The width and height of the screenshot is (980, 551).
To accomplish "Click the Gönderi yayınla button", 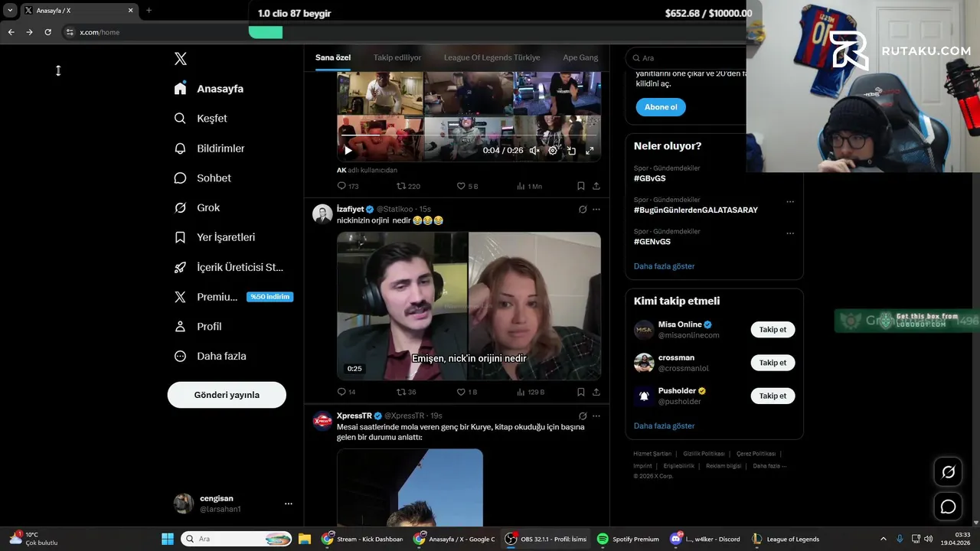I will (227, 395).
